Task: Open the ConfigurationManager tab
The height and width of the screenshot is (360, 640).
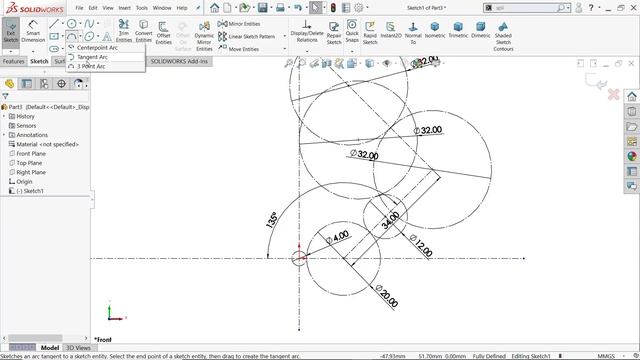Action: 44,84
